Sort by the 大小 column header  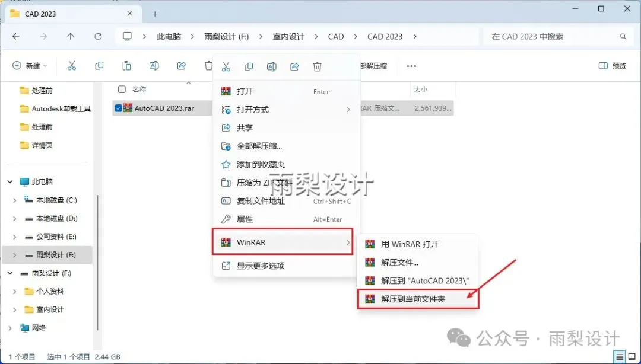click(421, 89)
